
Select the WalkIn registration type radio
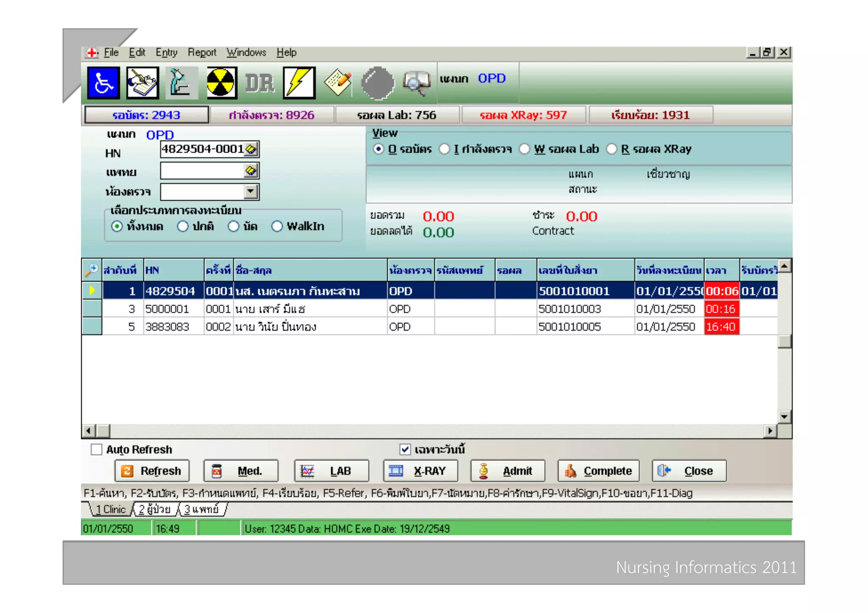click(x=277, y=227)
